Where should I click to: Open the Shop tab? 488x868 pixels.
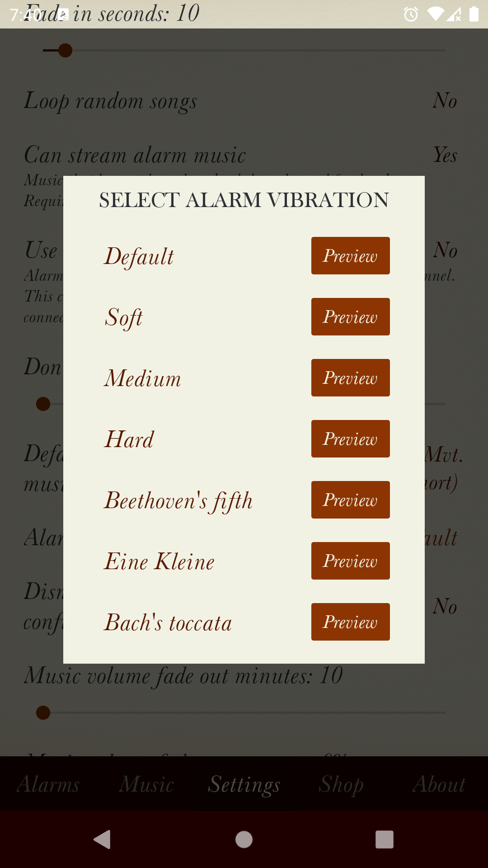coord(341,784)
